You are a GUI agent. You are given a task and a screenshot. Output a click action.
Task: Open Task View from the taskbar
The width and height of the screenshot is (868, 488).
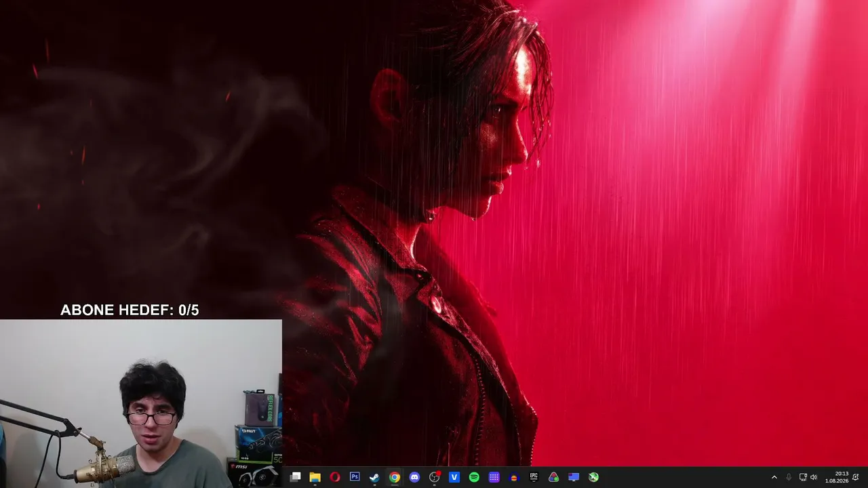pyautogui.click(x=295, y=477)
